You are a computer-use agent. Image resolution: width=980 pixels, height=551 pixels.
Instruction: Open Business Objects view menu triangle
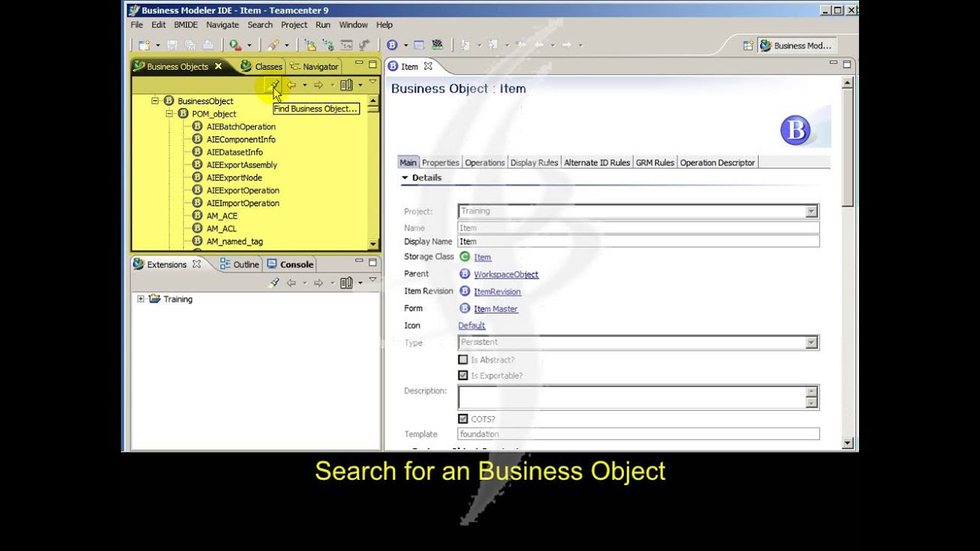[372, 82]
